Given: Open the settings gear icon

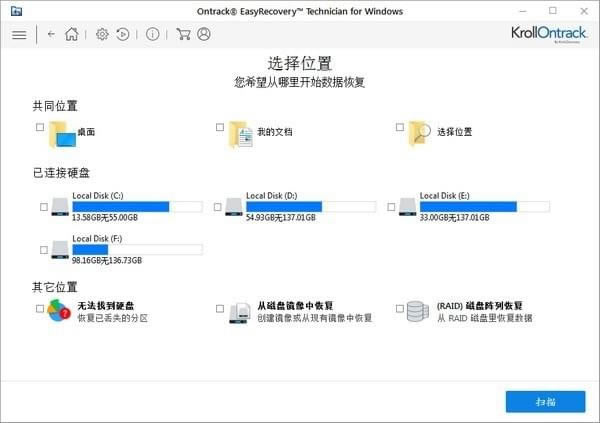Looking at the screenshot, I should point(102,34).
